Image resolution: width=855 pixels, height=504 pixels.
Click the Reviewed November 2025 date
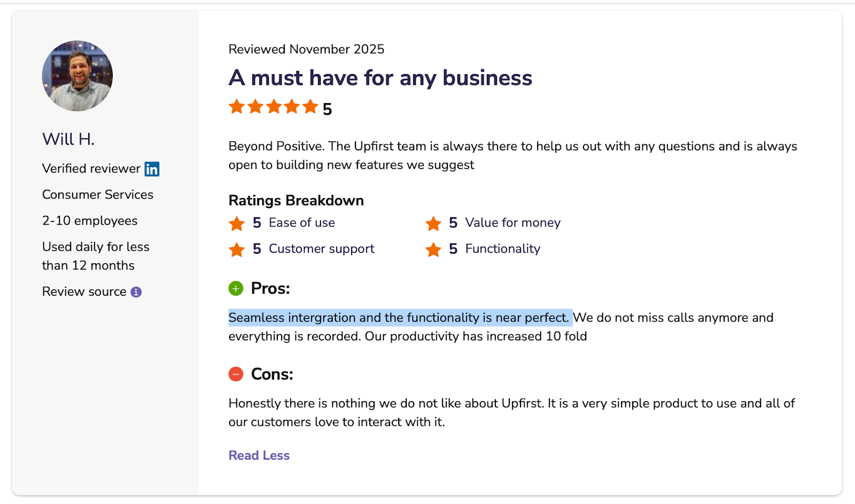coord(306,49)
